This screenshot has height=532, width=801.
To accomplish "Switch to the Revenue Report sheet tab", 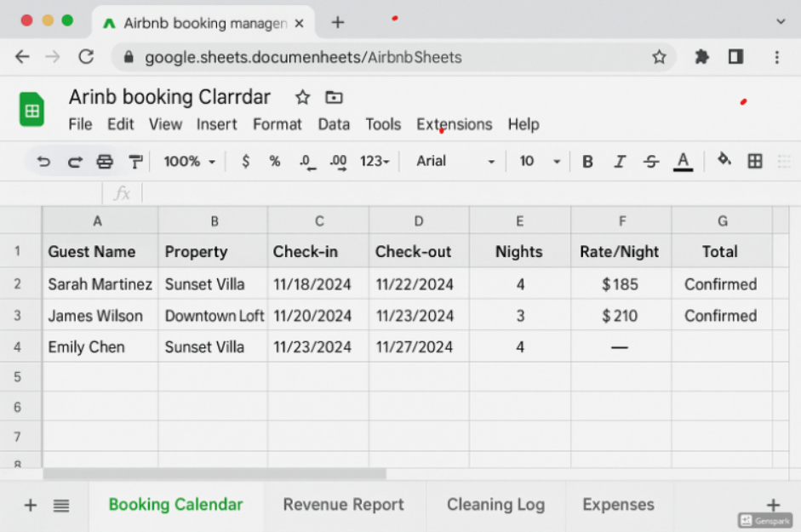I will click(343, 505).
